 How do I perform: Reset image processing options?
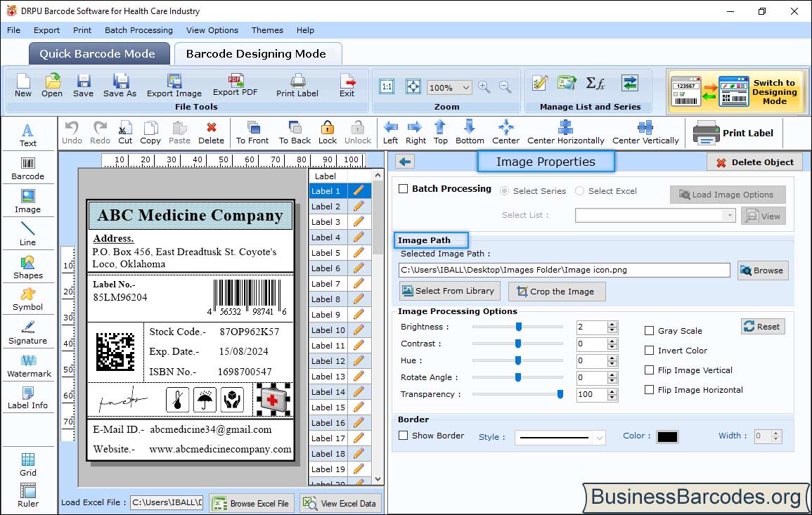(763, 327)
